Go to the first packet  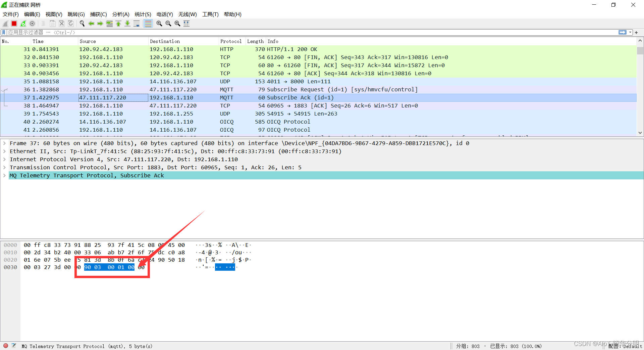tap(118, 24)
